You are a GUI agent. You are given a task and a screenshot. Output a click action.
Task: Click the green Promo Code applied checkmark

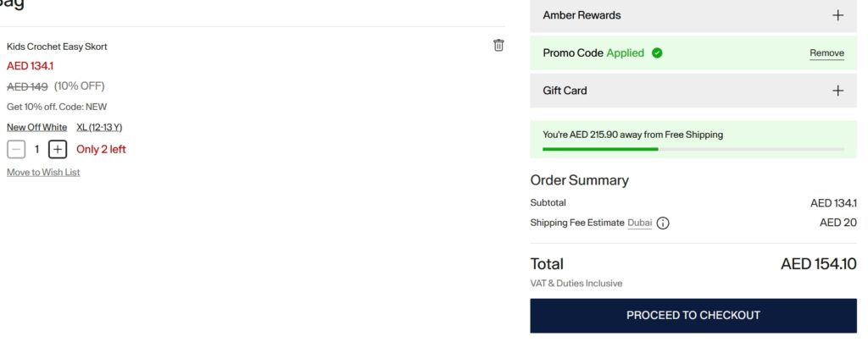point(657,52)
